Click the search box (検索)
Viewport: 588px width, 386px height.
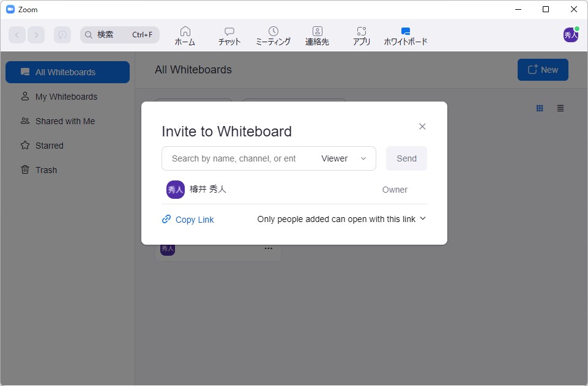pyautogui.click(x=120, y=35)
